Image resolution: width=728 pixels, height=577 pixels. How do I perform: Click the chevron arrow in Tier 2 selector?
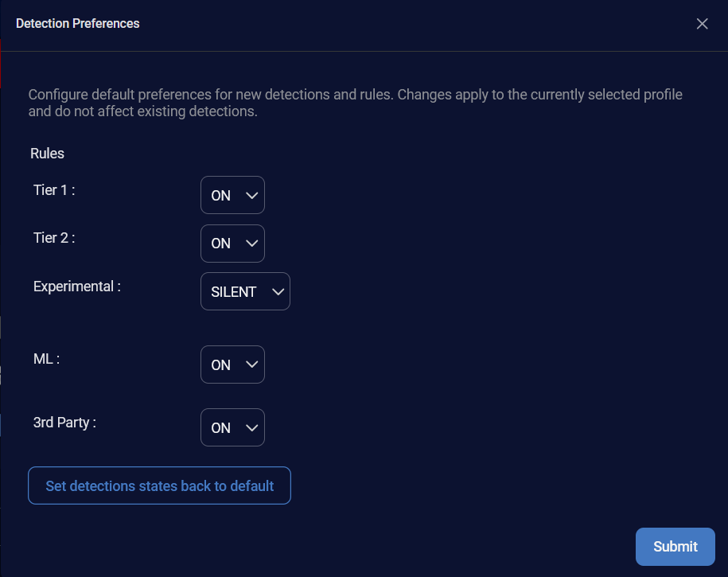point(251,244)
